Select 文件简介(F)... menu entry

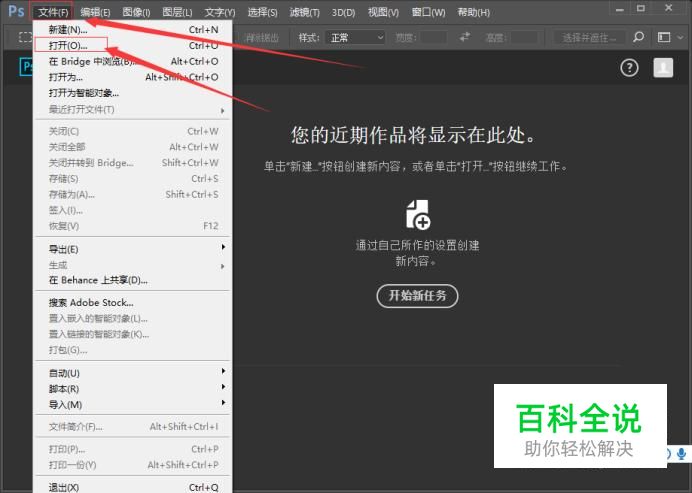(133, 427)
